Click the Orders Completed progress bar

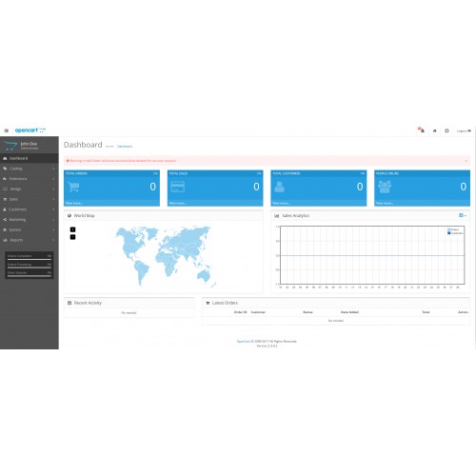pos(30,259)
